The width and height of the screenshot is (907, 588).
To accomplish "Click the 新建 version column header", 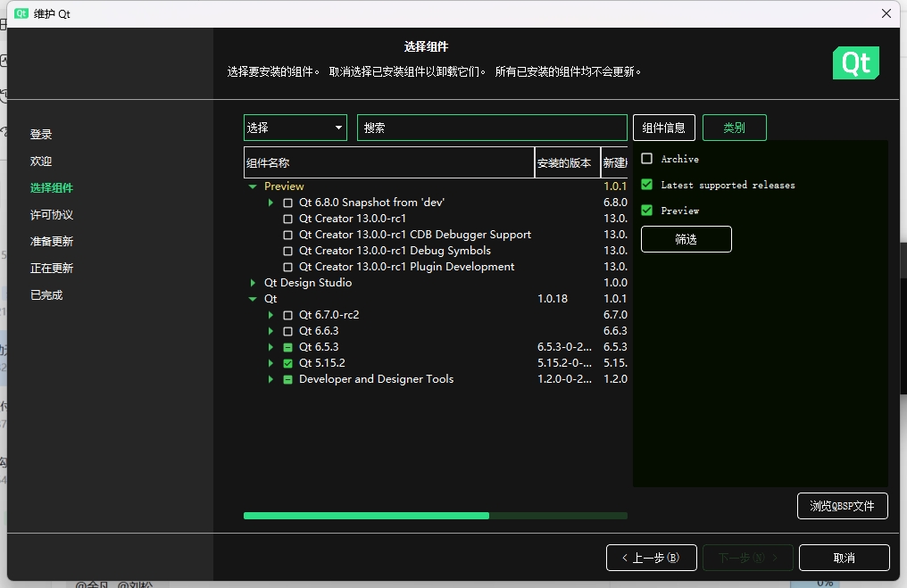I will click(614, 162).
